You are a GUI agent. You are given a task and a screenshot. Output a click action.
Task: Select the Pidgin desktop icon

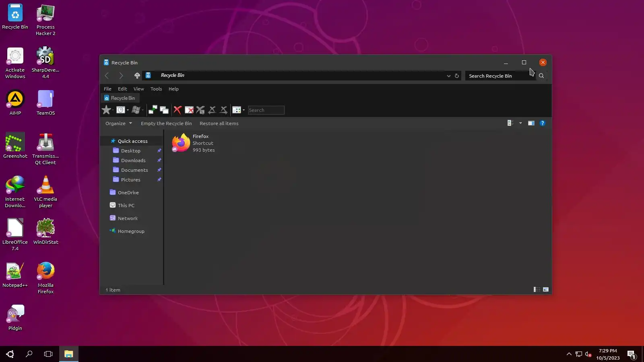coord(15,318)
